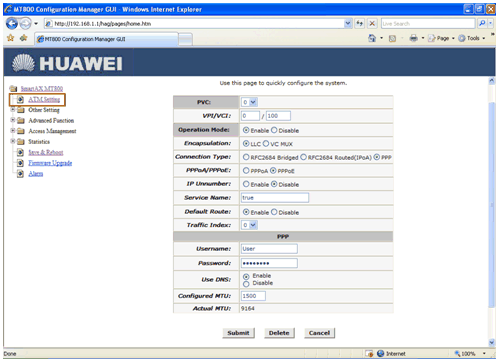Click the Live Search magnifier icon
This screenshot has width=501, height=362.
[x=482, y=23]
